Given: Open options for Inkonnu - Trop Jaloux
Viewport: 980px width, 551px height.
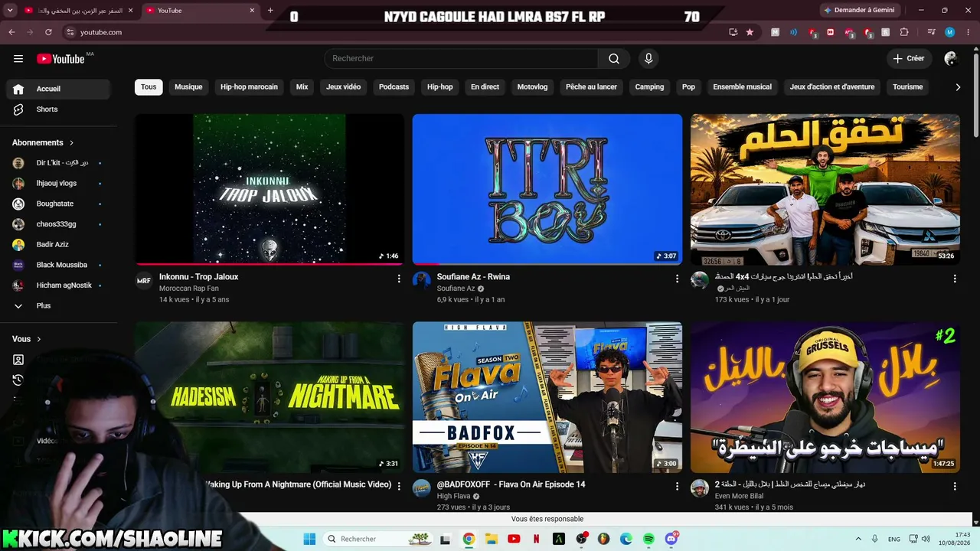Looking at the screenshot, I should [399, 279].
